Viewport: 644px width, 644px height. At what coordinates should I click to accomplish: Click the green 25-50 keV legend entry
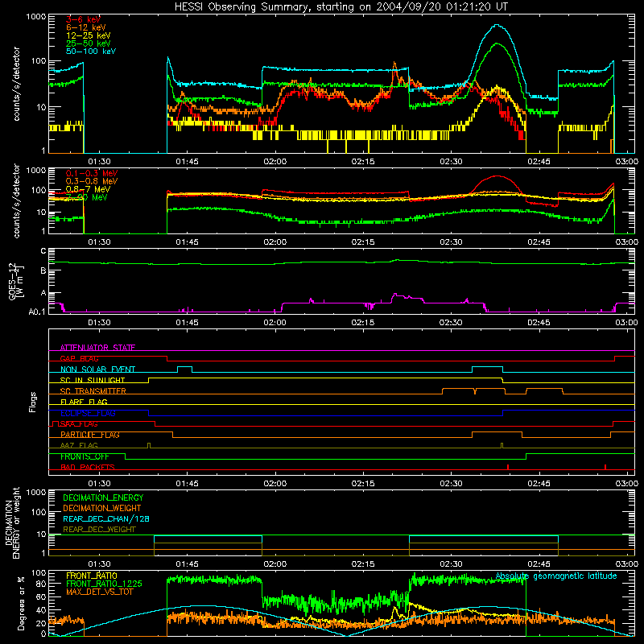tap(89, 43)
